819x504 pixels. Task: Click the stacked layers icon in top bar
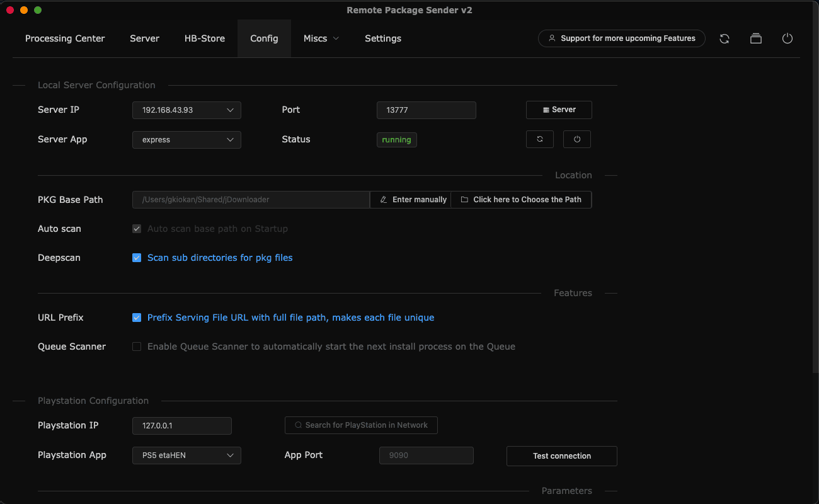point(756,38)
